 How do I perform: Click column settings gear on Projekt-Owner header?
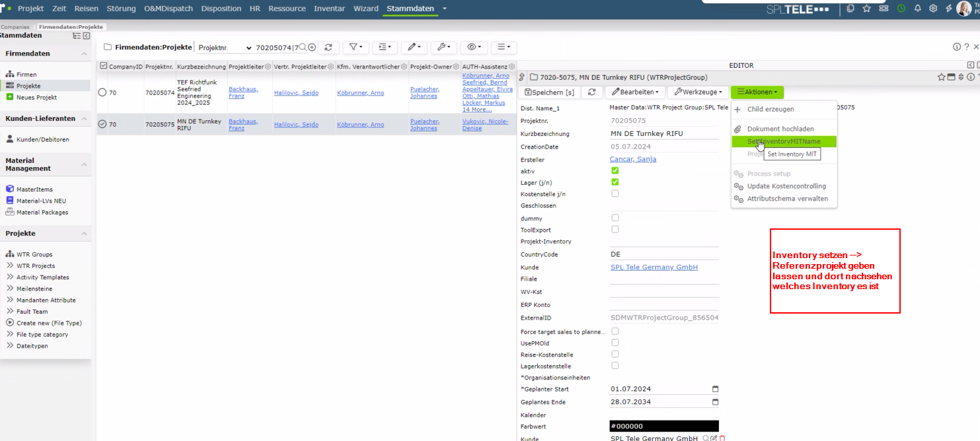pos(455,67)
